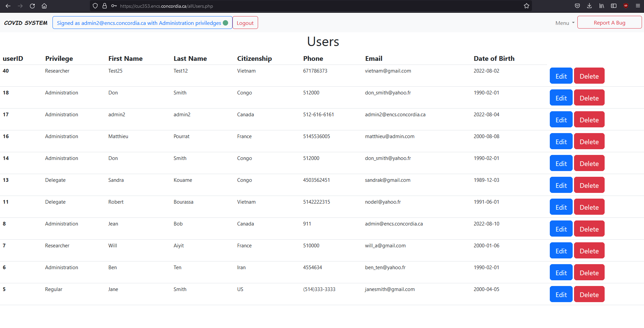Viewport: 644px width, 328px height.
Task: Edit user 5 Jane Smith
Action: coord(561,294)
